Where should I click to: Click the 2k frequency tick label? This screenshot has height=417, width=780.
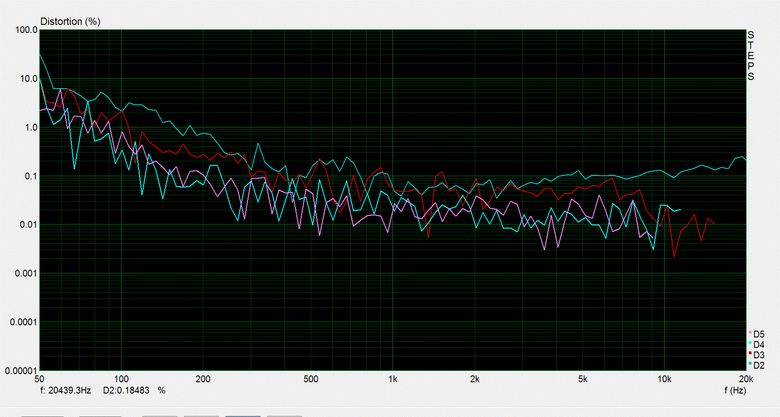point(475,379)
